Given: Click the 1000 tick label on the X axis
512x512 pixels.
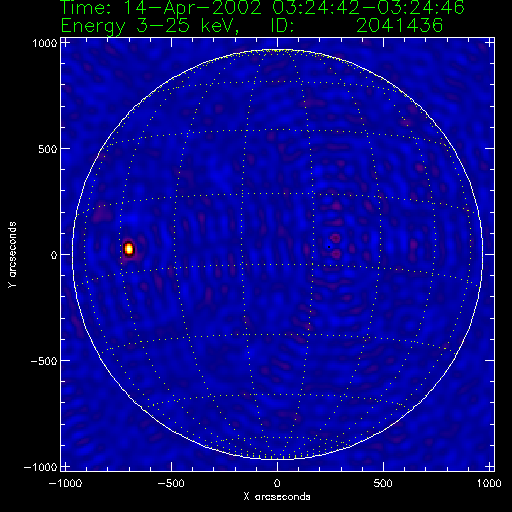Looking at the screenshot, I should (x=489, y=483).
